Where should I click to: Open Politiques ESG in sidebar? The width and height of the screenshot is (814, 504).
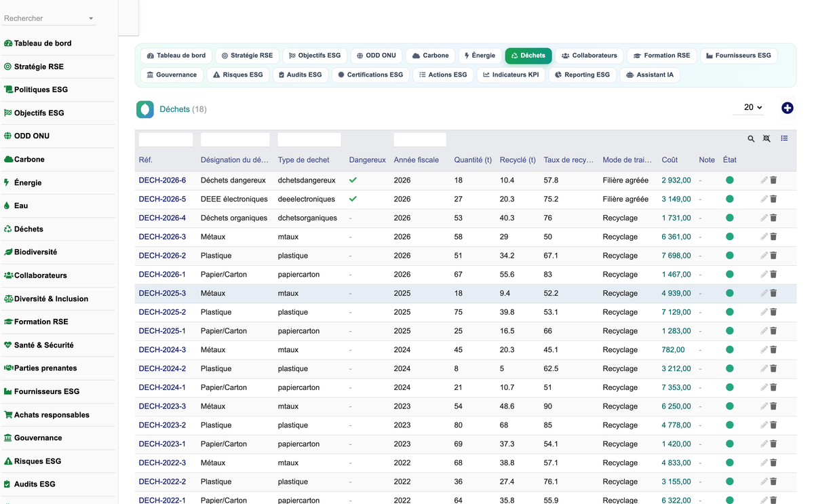coord(41,90)
